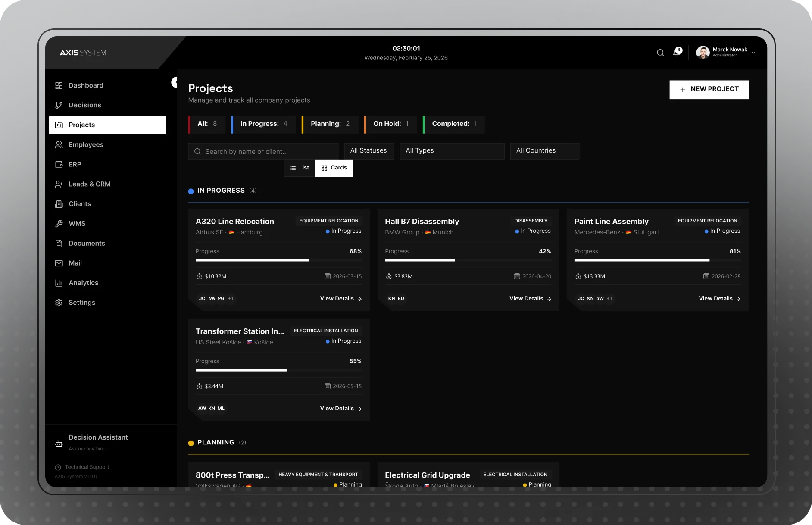This screenshot has height=525, width=812.
Task: Switch to Cards view
Action: tap(334, 168)
